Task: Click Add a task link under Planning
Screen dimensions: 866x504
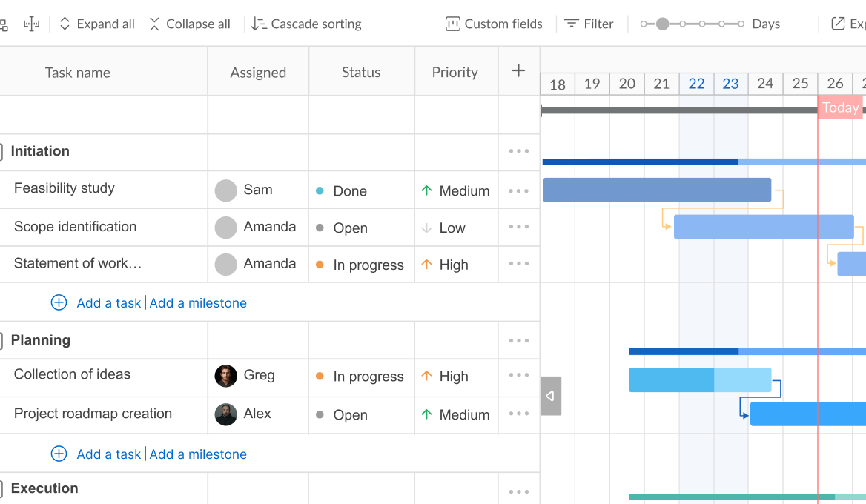Action: click(x=109, y=454)
